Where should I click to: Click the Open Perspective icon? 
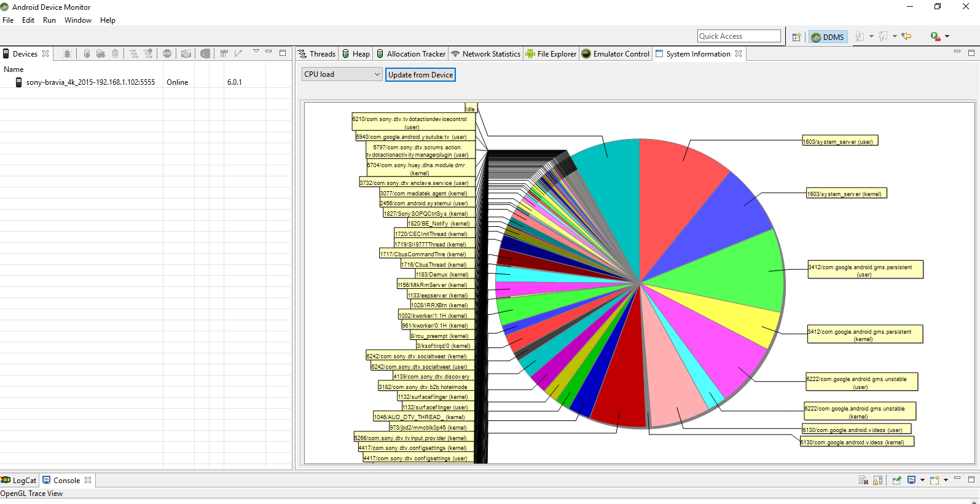click(796, 37)
